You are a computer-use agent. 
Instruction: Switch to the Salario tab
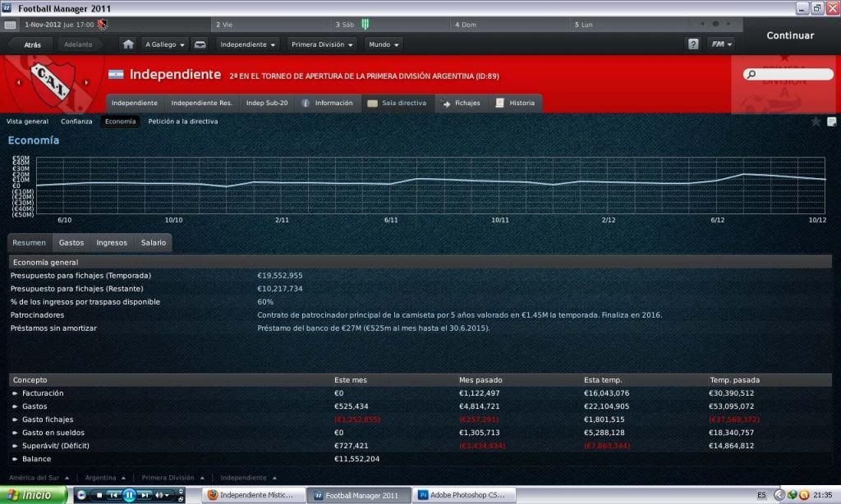coord(154,242)
